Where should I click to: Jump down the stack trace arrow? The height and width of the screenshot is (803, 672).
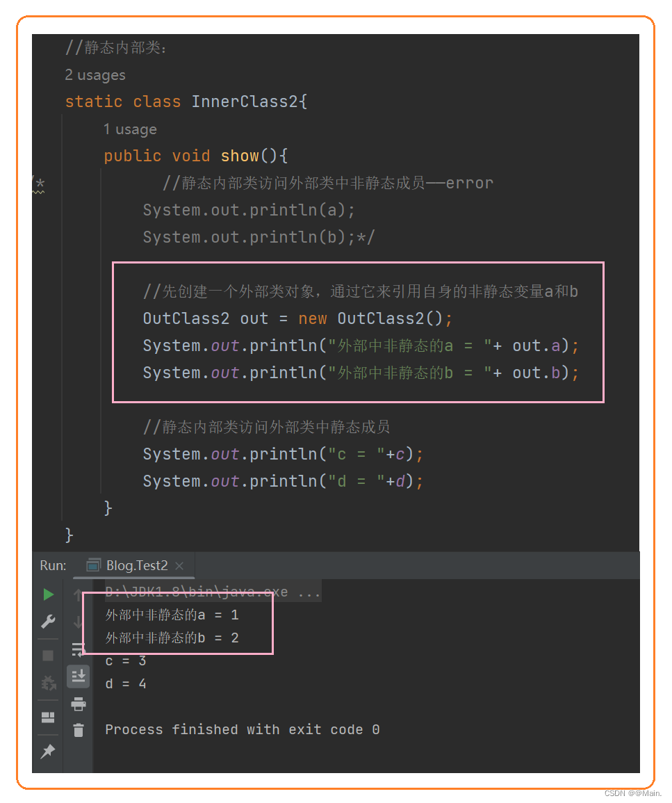point(78,622)
